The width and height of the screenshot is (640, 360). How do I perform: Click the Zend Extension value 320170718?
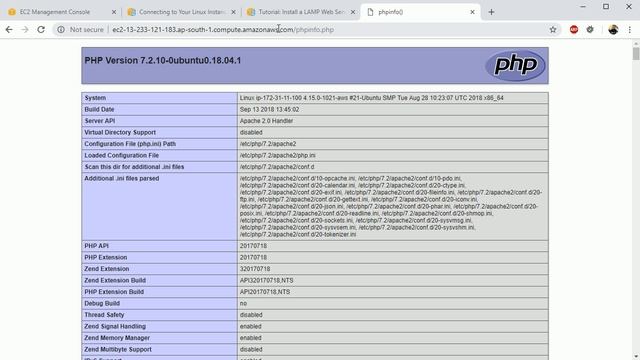coord(255,269)
